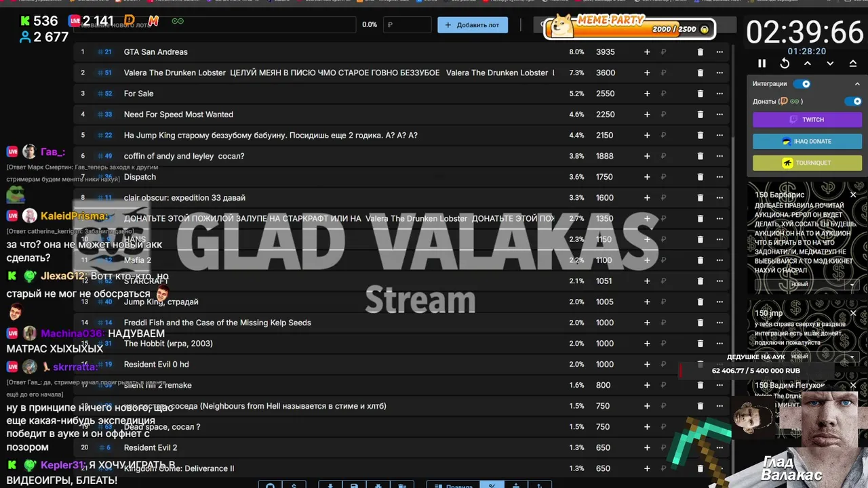Click the eject-style timer icon
Screen dimensions: 868x488
pos(852,63)
